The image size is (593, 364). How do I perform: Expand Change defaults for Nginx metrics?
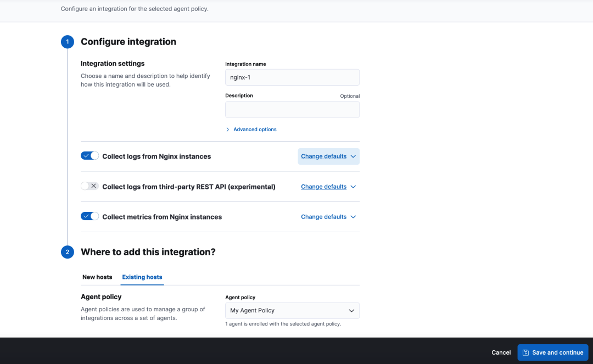click(x=323, y=217)
